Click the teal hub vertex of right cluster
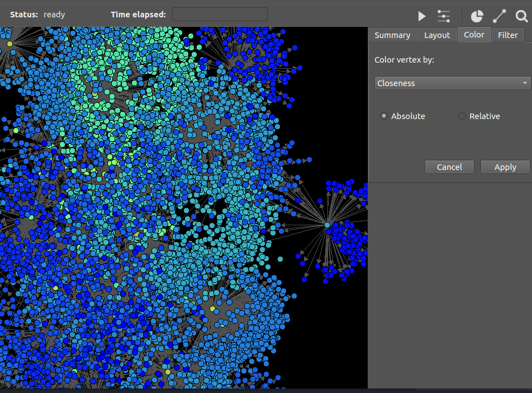The height and width of the screenshot is (393, 532). coord(327,225)
